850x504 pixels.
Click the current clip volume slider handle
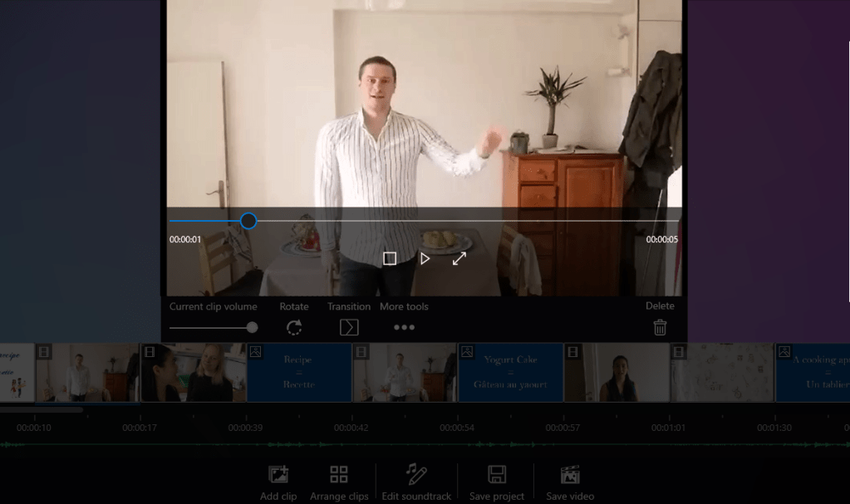pos(252,328)
